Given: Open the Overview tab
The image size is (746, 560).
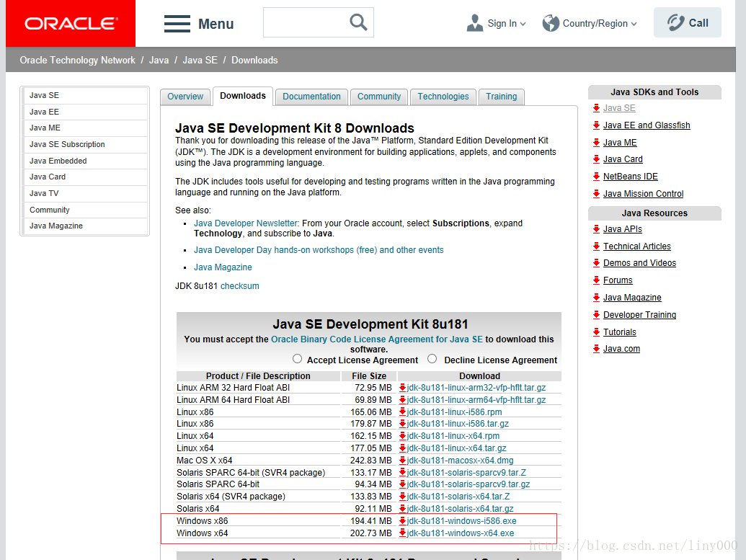Looking at the screenshot, I should click(185, 97).
